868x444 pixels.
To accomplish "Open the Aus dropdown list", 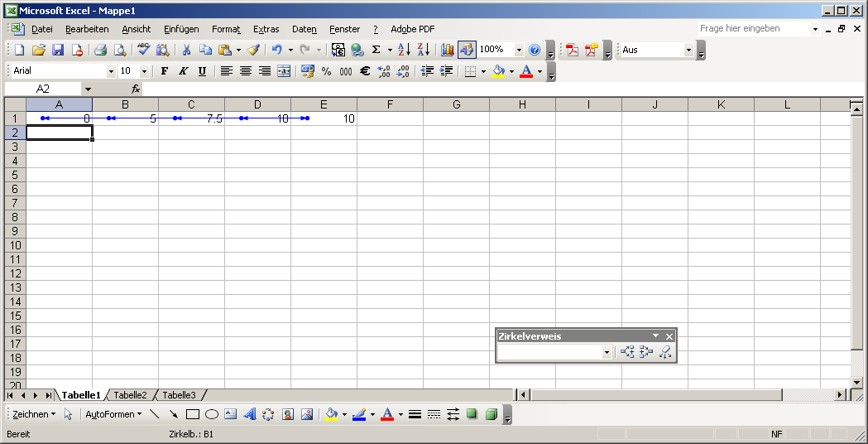I will click(688, 50).
